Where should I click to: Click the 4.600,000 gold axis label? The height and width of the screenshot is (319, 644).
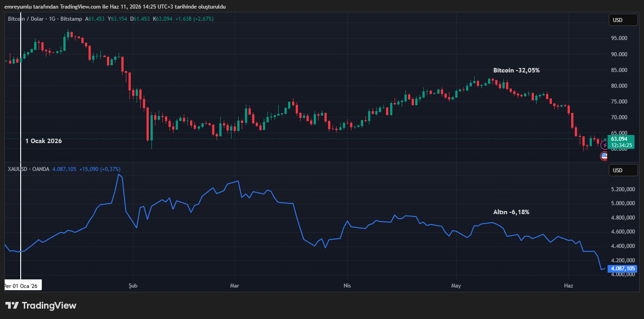coord(622,232)
